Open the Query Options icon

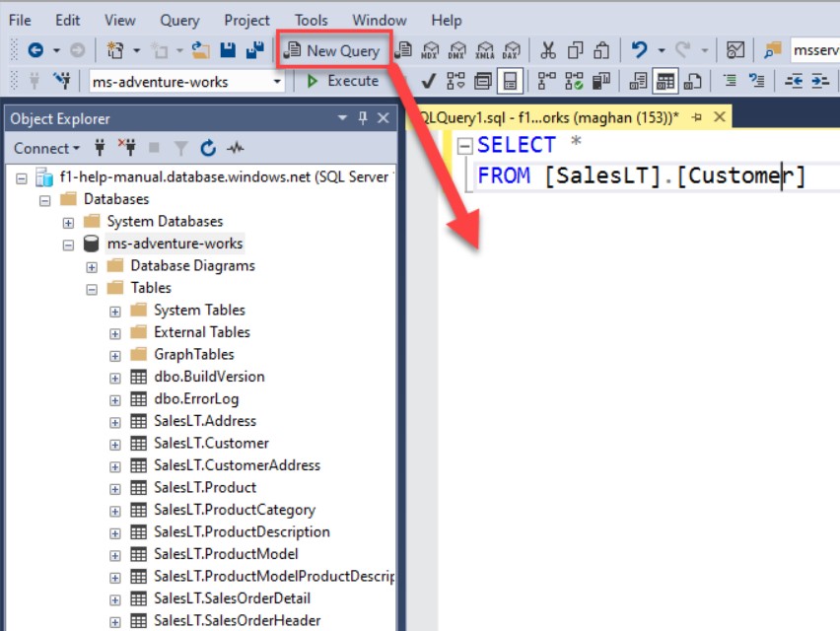click(x=483, y=82)
